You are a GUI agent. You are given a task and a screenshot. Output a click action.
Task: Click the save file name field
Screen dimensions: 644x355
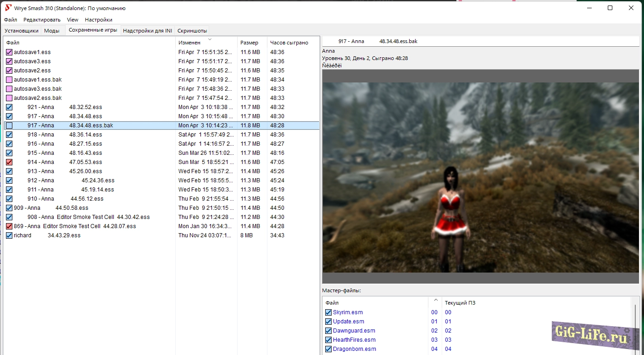(x=480, y=41)
